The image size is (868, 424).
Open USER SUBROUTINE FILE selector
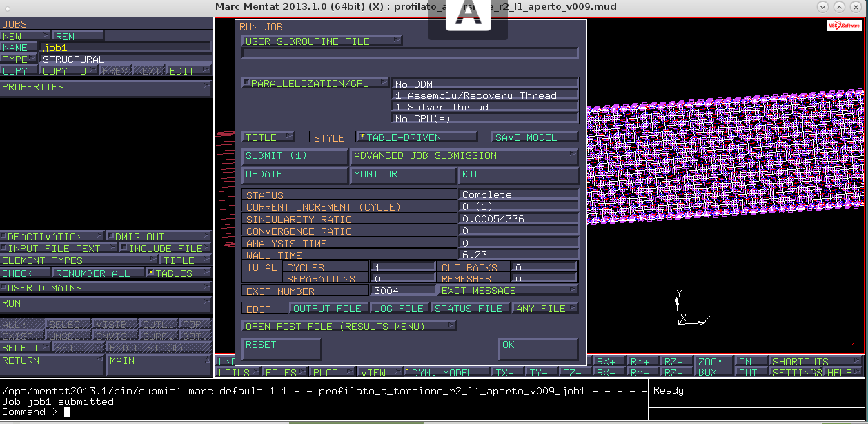[x=322, y=41]
